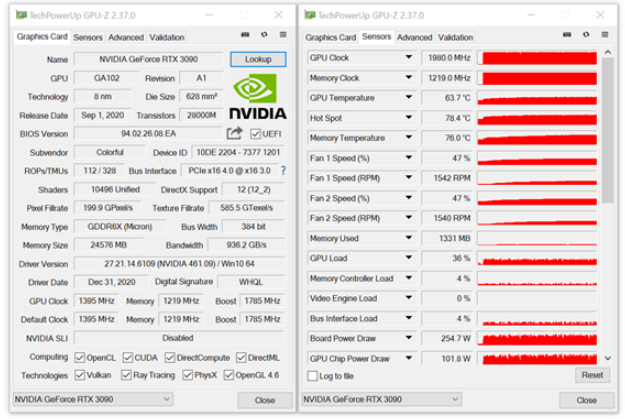Open Memory Temperature sensor dropdown arrow
The image size is (625, 419).
pos(409,138)
